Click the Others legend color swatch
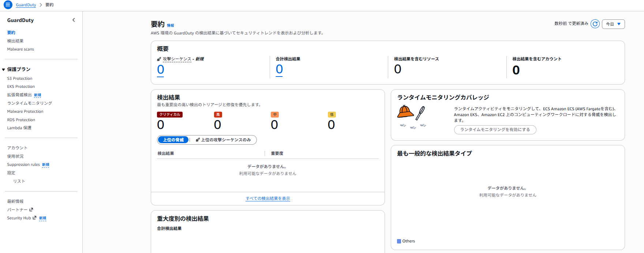 (x=399, y=241)
